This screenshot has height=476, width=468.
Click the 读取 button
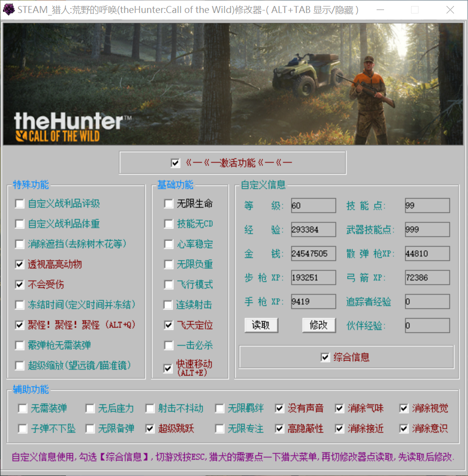click(x=261, y=325)
